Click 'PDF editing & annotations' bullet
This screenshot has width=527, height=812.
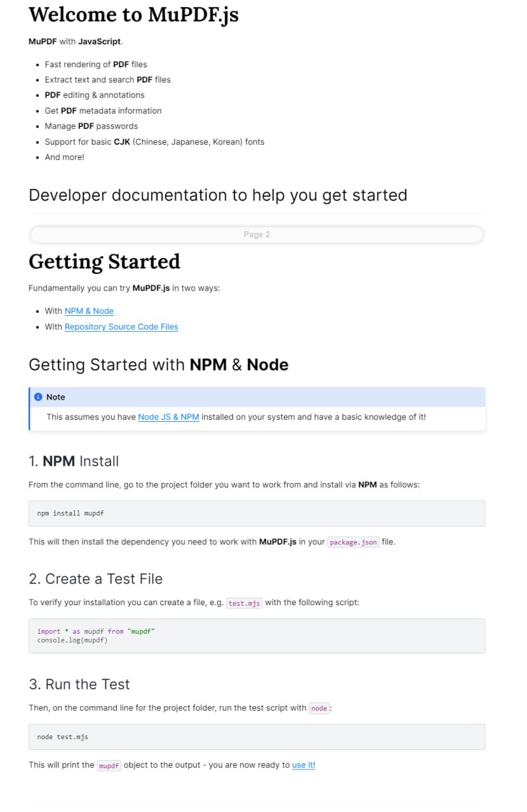pyautogui.click(x=95, y=95)
